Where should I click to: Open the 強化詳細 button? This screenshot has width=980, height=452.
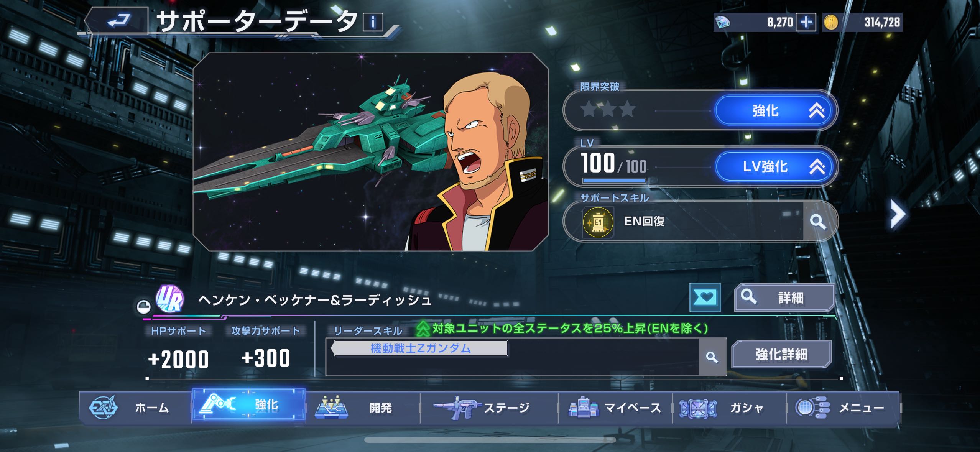[781, 354]
